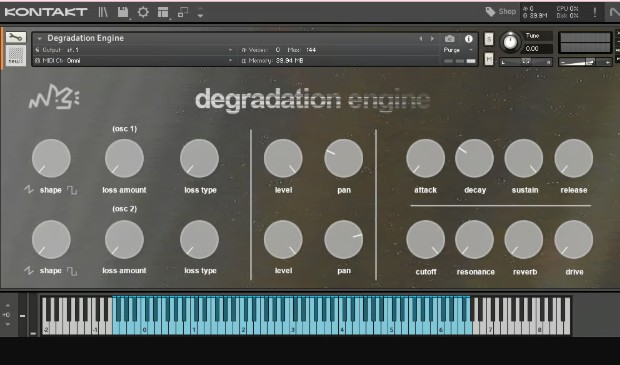Go to next instrument arrow
Screen dimensions: 620x365
coord(432,39)
